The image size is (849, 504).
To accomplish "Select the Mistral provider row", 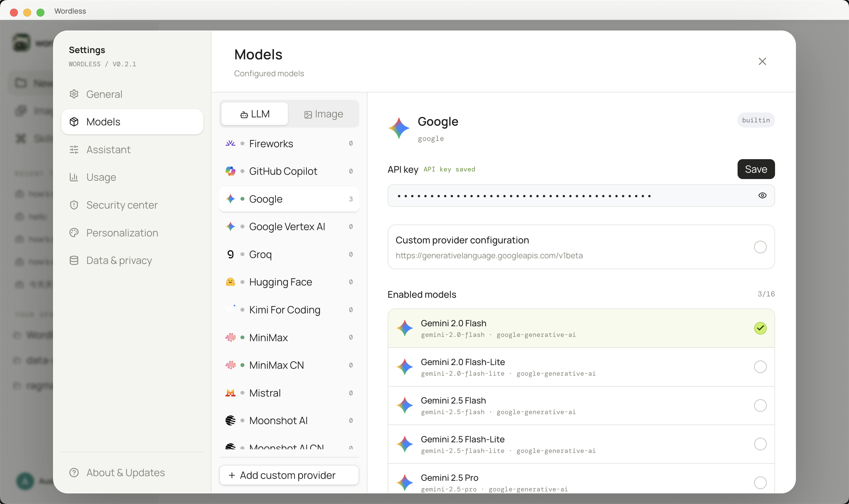I will (289, 393).
